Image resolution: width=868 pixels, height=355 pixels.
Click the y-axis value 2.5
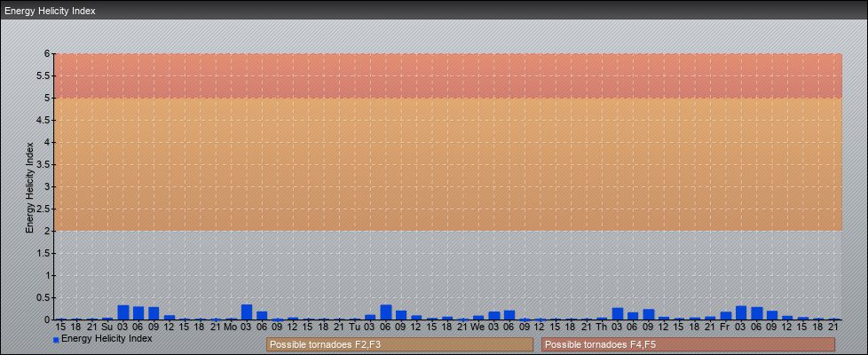tap(43, 209)
